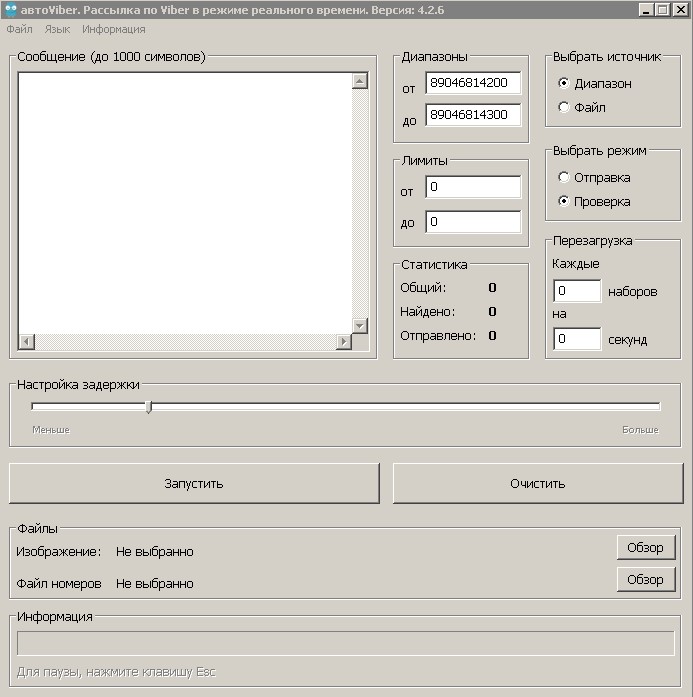Select the Отправка mode radio button
The image size is (693, 697).
coord(564,177)
